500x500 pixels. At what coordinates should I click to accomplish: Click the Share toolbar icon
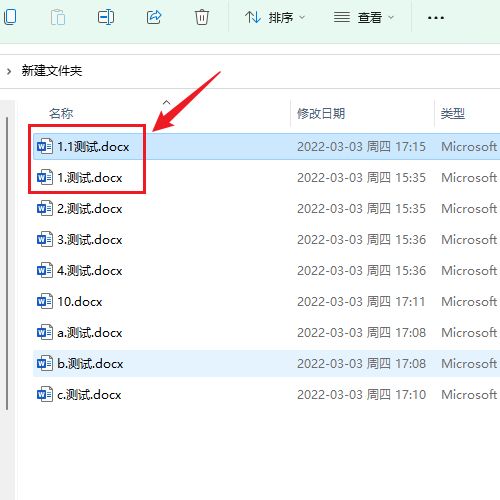click(154, 17)
